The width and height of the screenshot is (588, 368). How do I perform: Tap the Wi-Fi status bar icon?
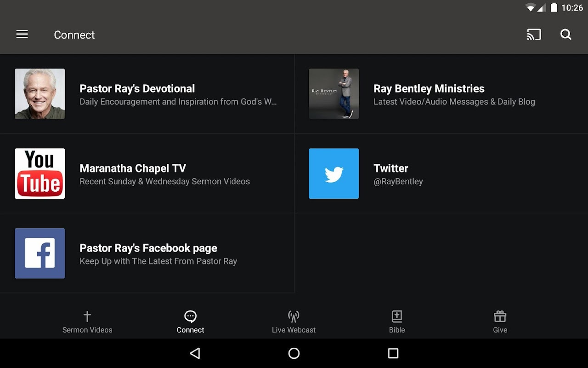[x=531, y=7]
